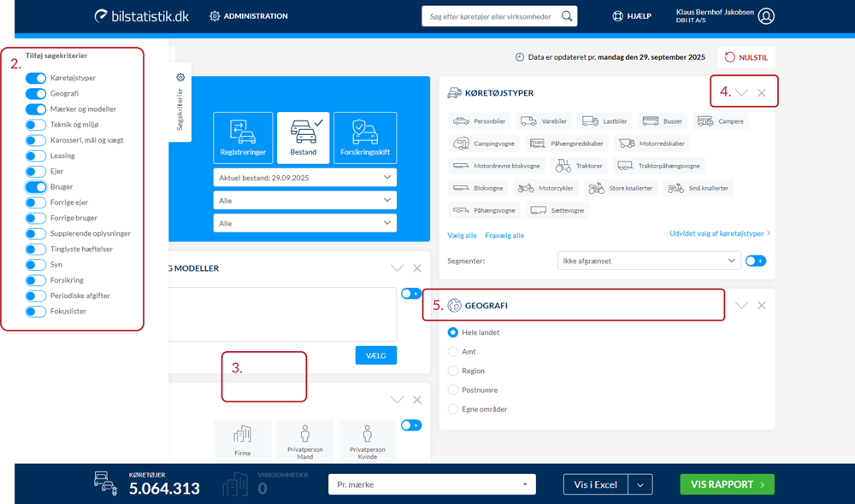Select the Personbiler vehicle type icon
This screenshot has height=504, width=855.
tap(461, 121)
